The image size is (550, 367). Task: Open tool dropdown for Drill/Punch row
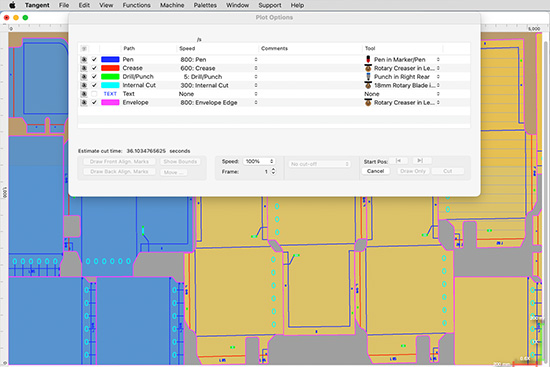[438, 76]
